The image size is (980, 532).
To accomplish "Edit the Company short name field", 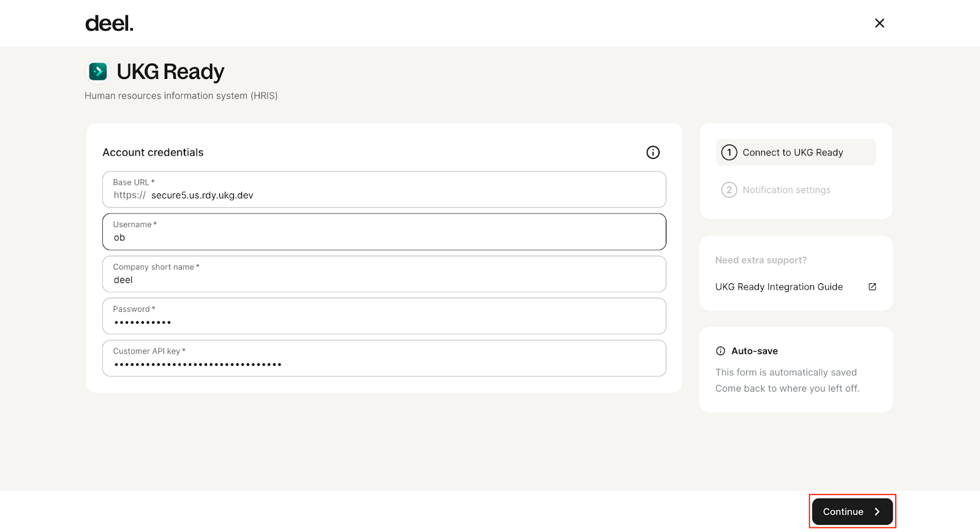I will click(x=384, y=280).
